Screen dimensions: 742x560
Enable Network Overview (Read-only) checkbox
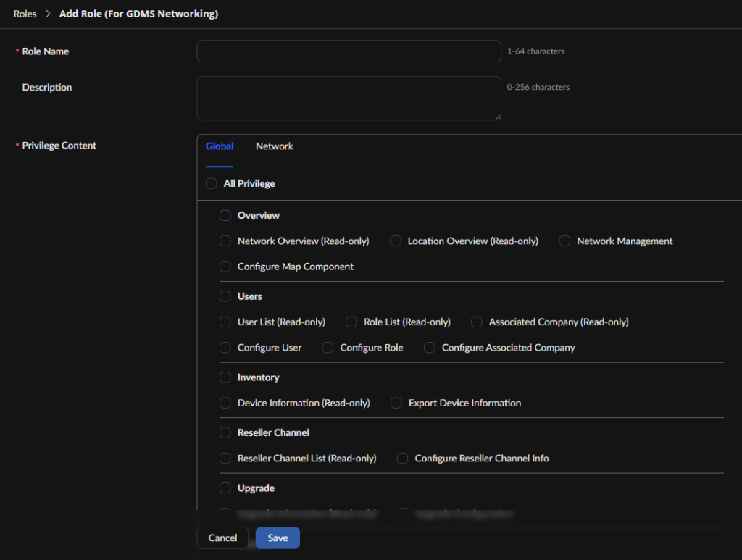pos(225,241)
